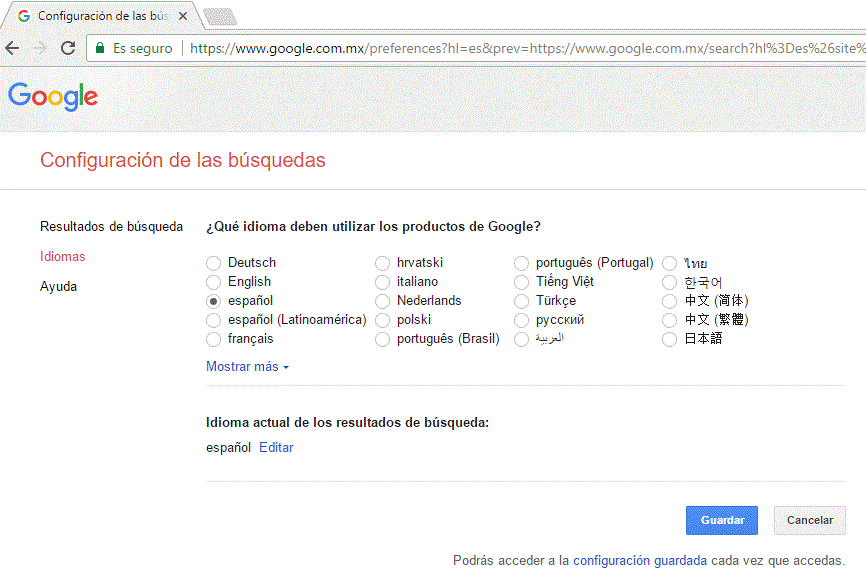
Task: Select the español radio button
Action: (213, 301)
